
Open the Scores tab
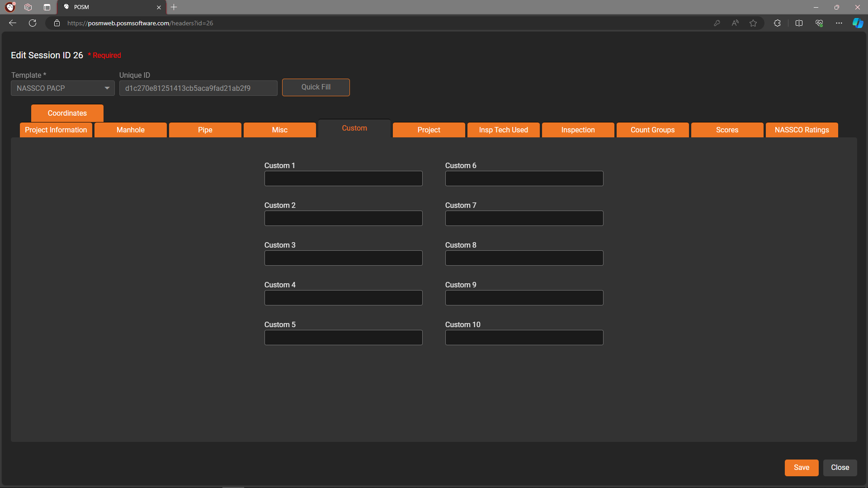pos(727,130)
